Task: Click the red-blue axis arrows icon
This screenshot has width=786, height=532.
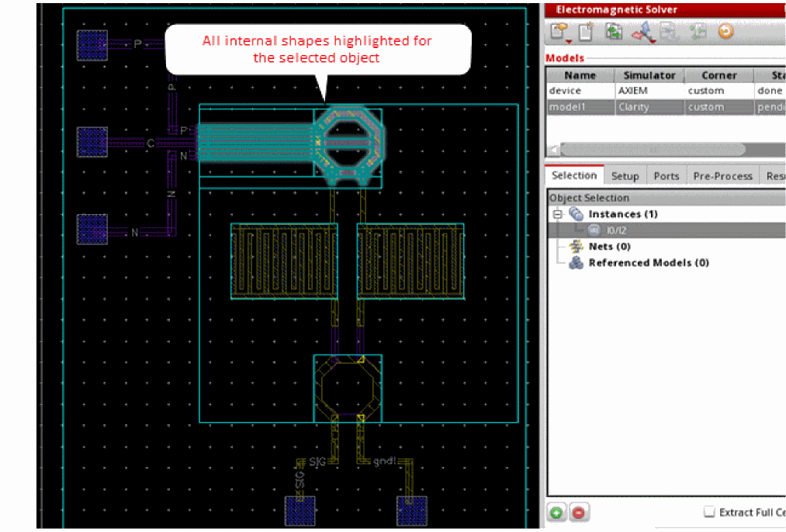Action: [642, 33]
